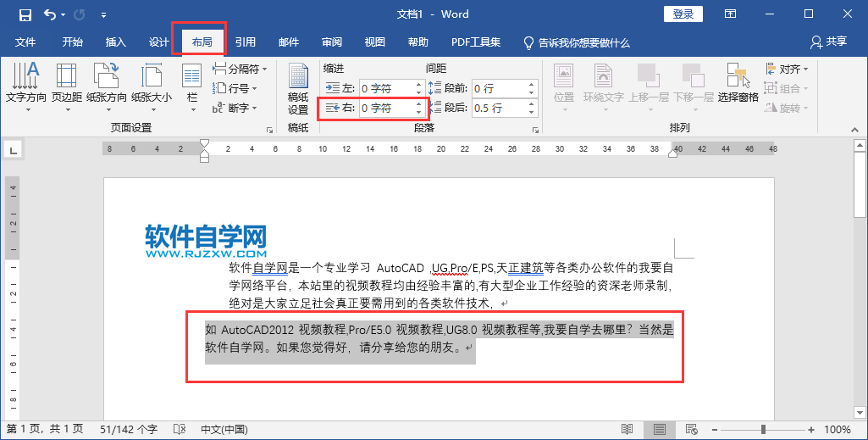Collapse the ribbon with the up chevron
Image resolution: width=868 pixels, height=440 pixels.
(x=856, y=130)
